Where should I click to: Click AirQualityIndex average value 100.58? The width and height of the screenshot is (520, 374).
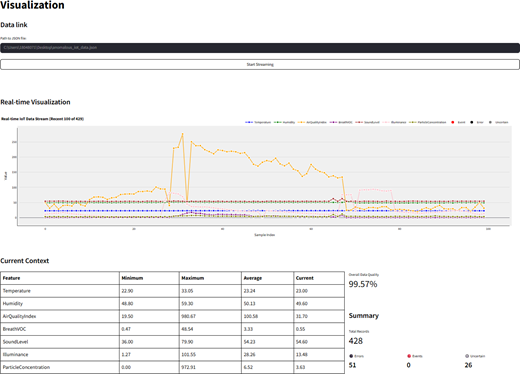coord(251,316)
